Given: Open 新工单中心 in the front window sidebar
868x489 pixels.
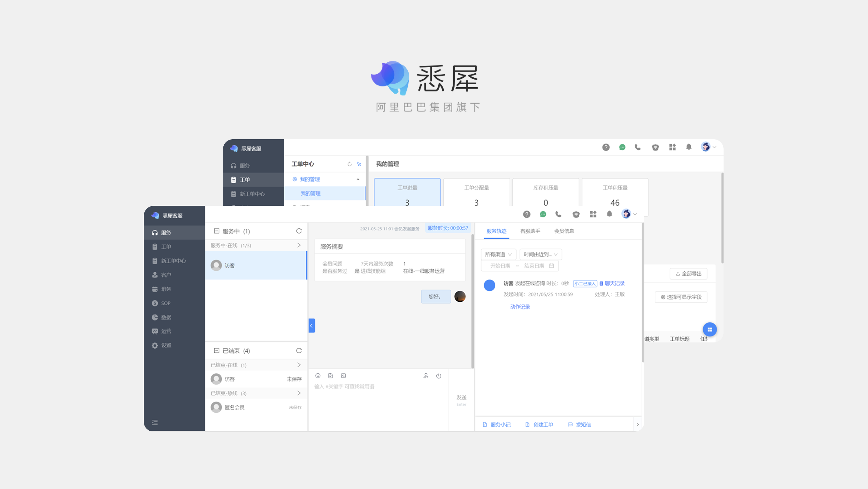Looking at the screenshot, I should click(x=174, y=261).
